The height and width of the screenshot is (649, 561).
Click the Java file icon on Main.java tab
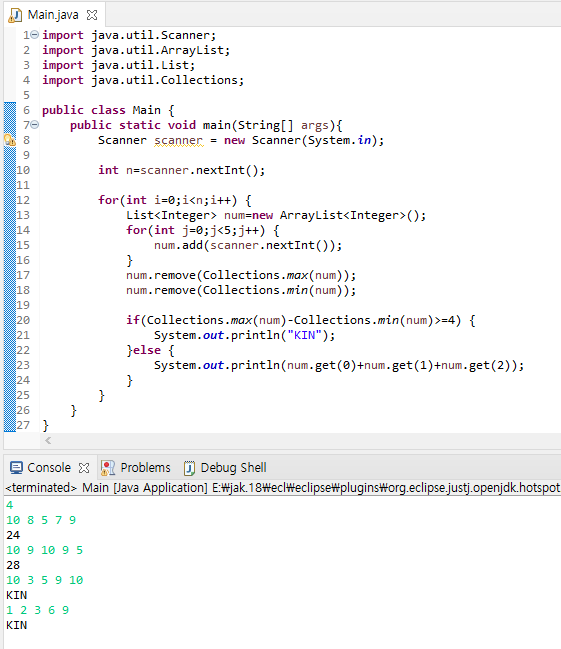tap(16, 15)
